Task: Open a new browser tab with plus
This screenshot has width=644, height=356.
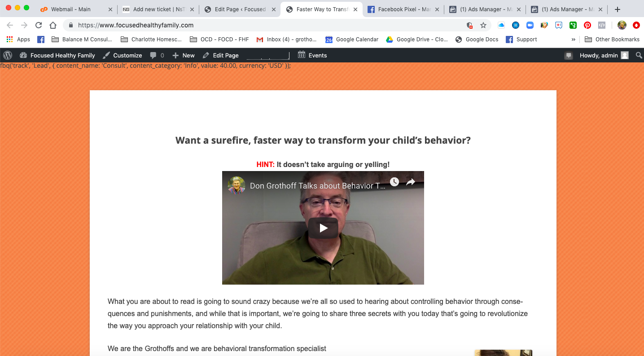Action: pos(618,9)
